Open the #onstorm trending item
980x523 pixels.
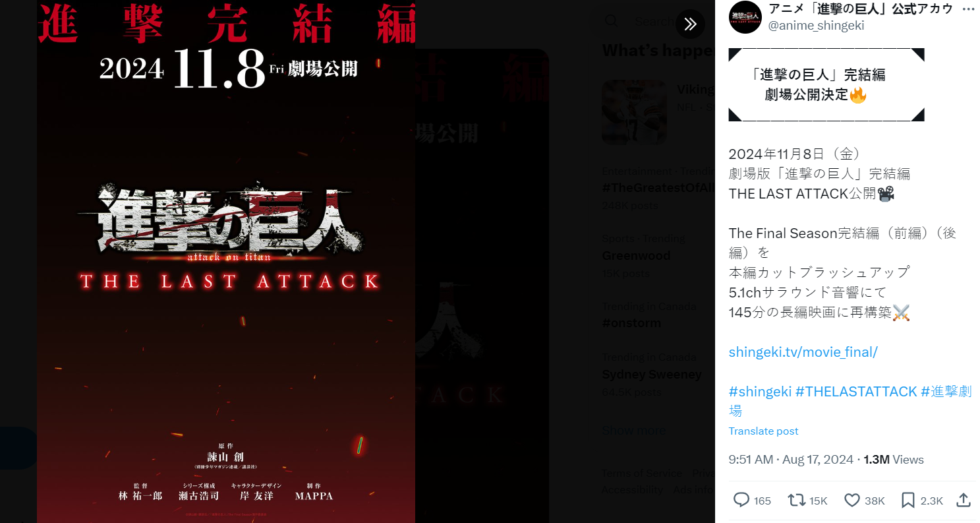coord(631,323)
